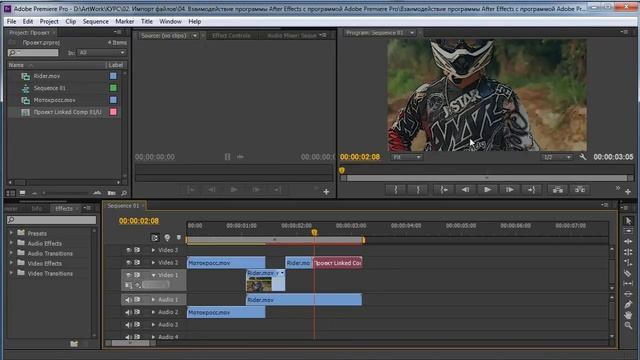Select the Pen tool in tools panel

628,304
